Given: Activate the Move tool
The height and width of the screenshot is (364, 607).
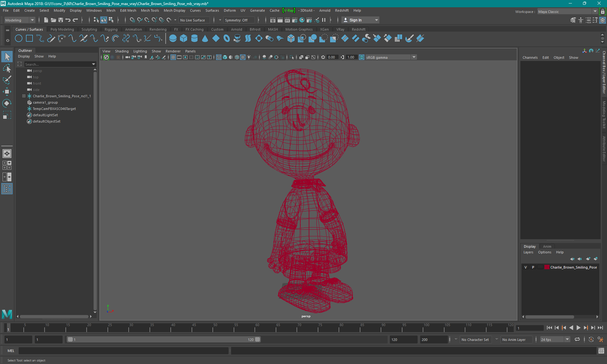Looking at the screenshot, I should click(x=7, y=92).
